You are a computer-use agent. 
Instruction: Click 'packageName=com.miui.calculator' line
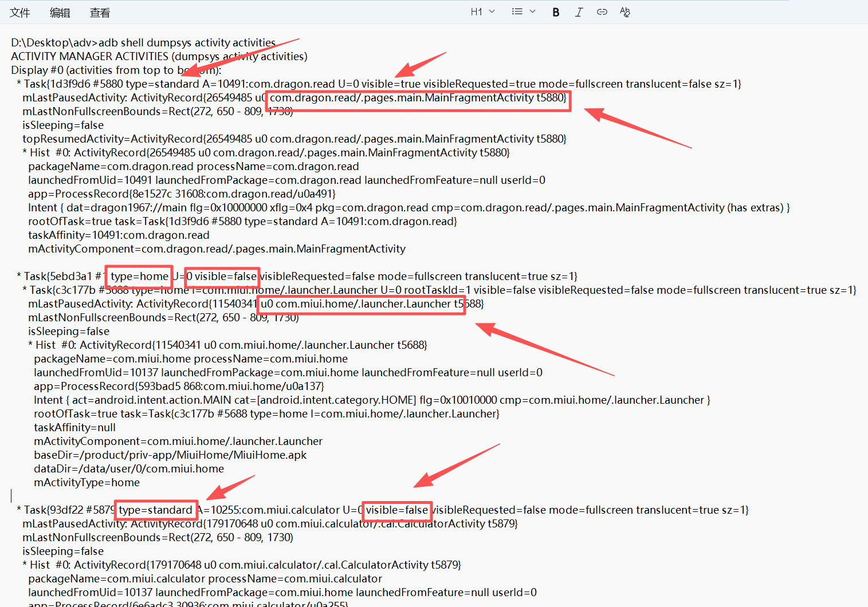click(205, 579)
